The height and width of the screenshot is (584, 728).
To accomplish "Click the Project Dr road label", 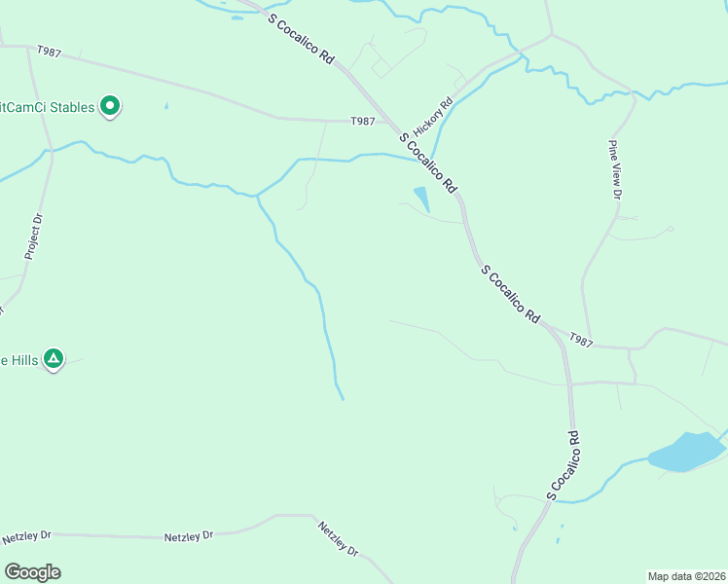I will point(33,237).
